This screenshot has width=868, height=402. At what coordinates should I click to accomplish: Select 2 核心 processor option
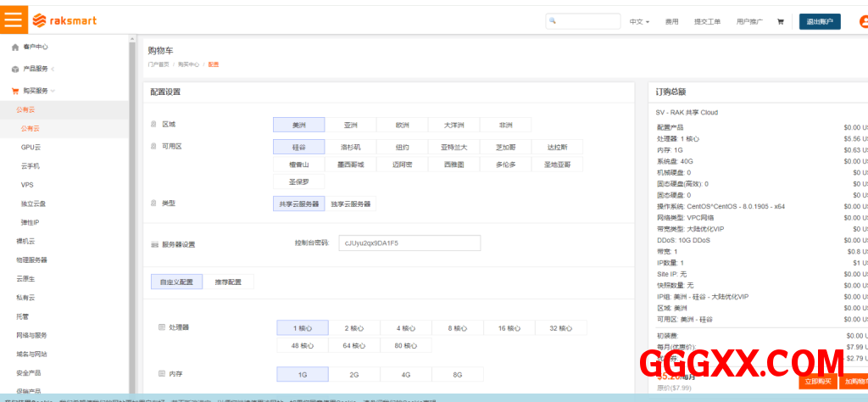point(350,328)
